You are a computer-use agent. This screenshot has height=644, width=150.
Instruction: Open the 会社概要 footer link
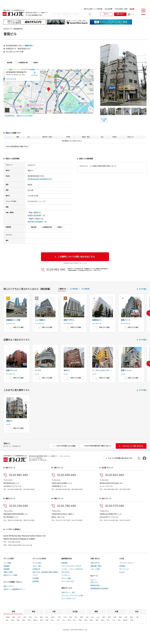tap(36, 578)
